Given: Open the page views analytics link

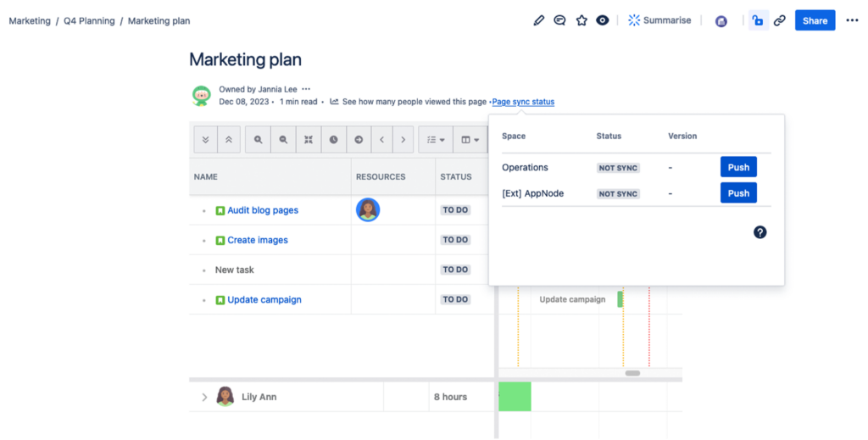Looking at the screenshot, I should [408, 101].
